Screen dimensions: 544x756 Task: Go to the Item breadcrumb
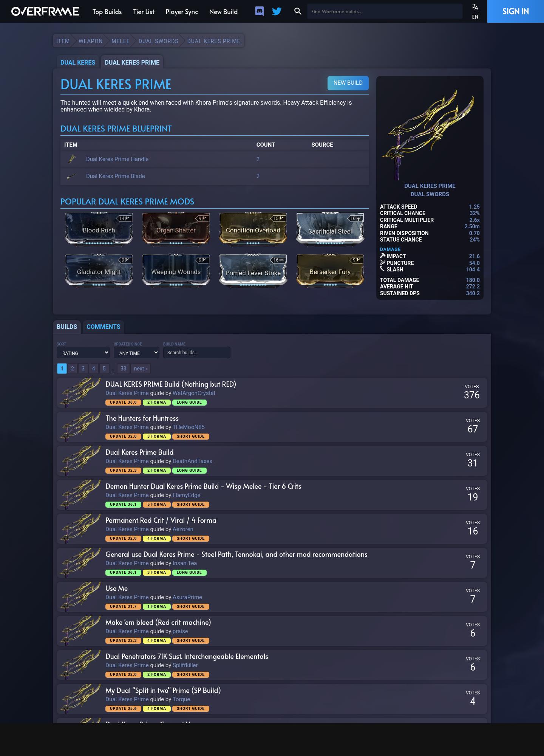pos(63,41)
